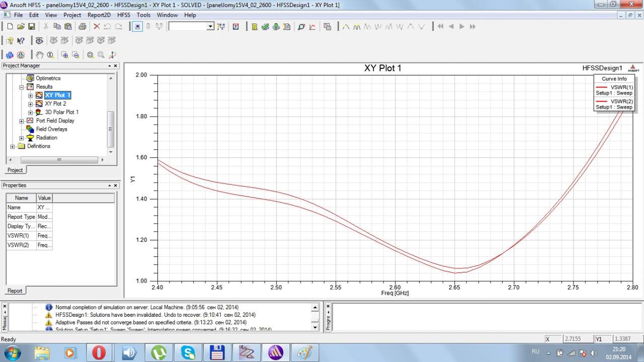Screen dimensions: 644x362
Task: Open the empty toolbar combo box dropdown
Action: point(210,27)
